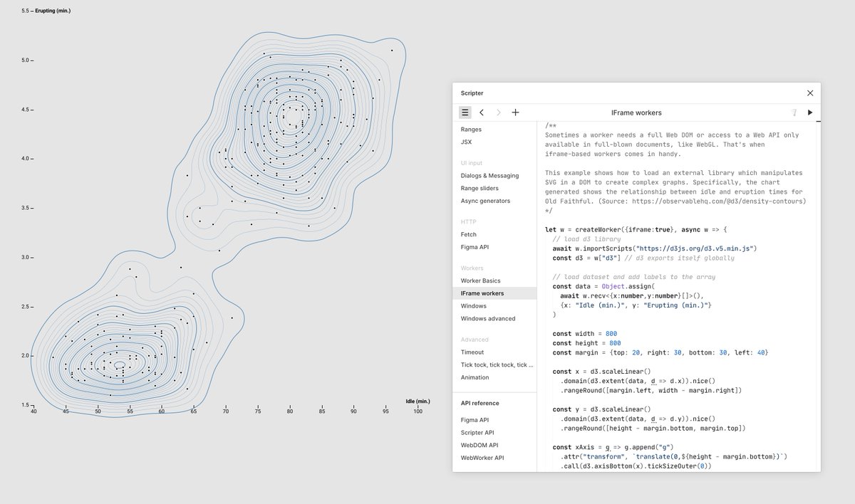Open the "WebDOM API" reference
The width and height of the screenshot is (855, 504).
tap(478, 445)
